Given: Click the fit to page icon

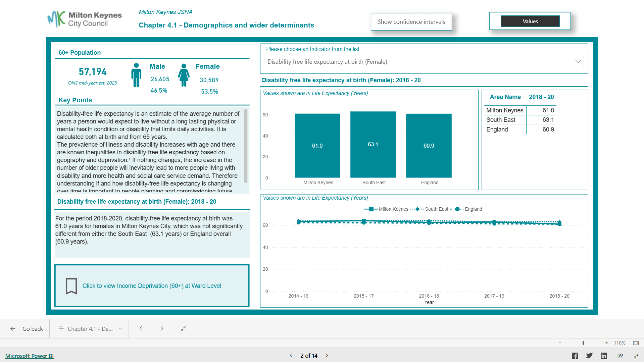Looking at the screenshot, I should pyautogui.click(x=636, y=343).
